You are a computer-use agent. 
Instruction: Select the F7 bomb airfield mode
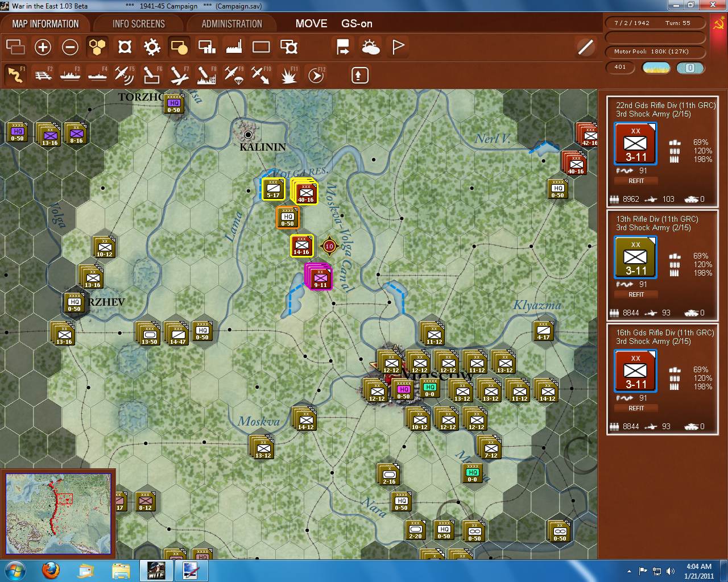(x=179, y=74)
